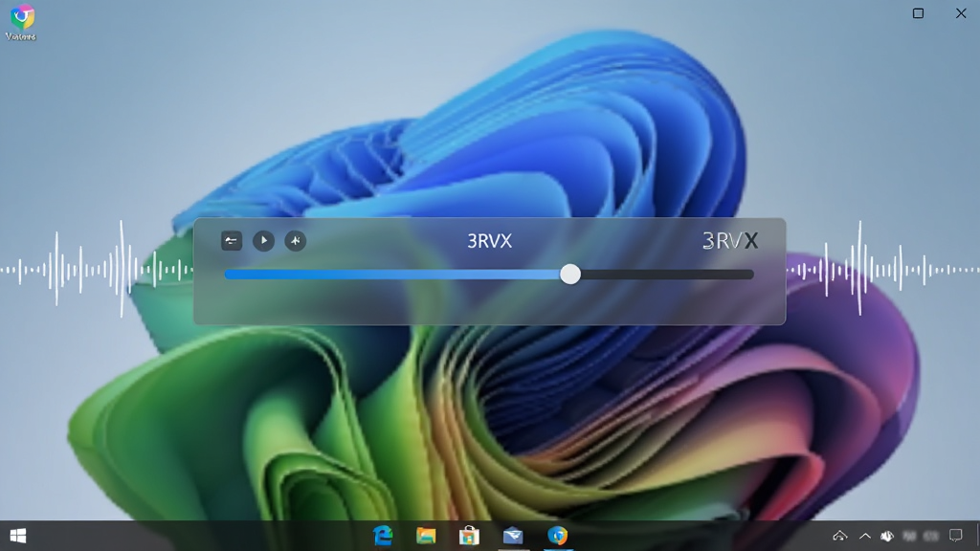Click the 3RVX logo on the panel's right
Viewport: 980px width, 551px height.
click(730, 240)
